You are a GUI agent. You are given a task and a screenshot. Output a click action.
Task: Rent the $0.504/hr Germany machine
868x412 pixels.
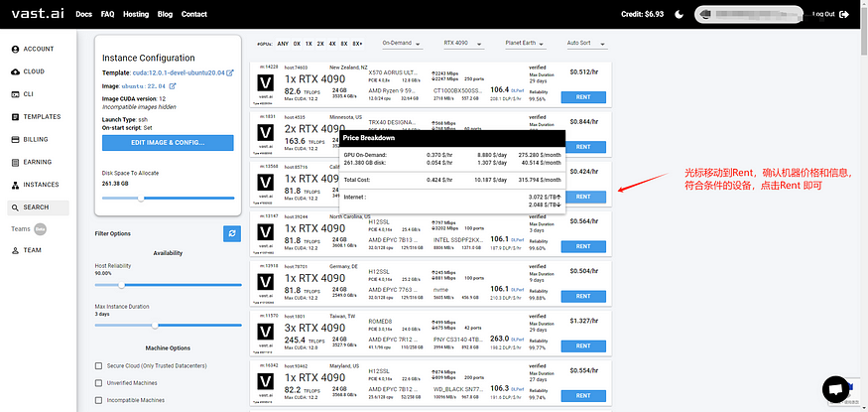tap(583, 296)
